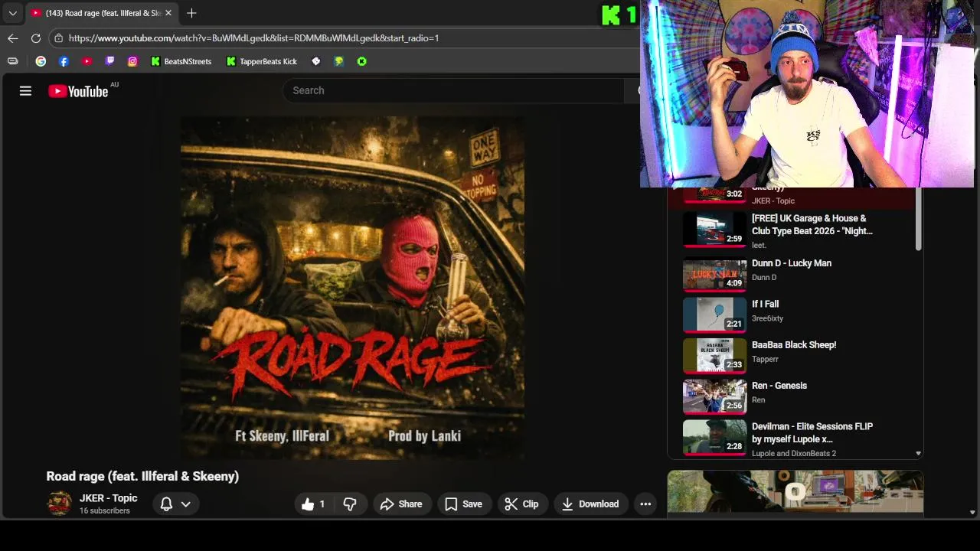This screenshot has width=980, height=551.
Task: Open the Google bookmark icon
Action: (x=41, y=61)
